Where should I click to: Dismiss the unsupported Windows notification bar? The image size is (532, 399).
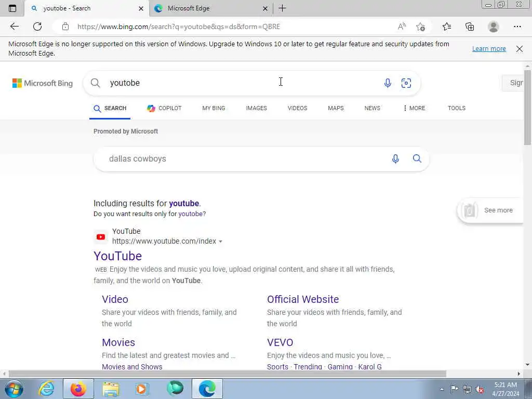click(520, 49)
